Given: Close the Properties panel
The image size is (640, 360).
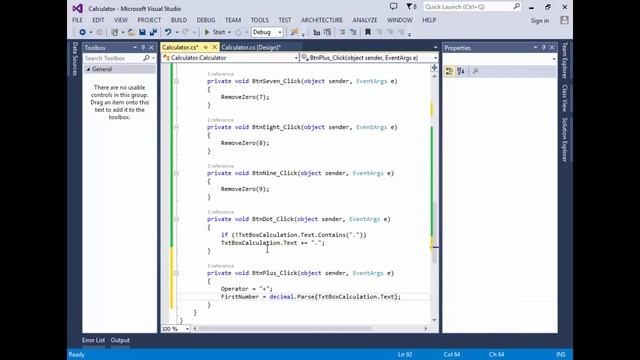Looking at the screenshot, I should 552,48.
